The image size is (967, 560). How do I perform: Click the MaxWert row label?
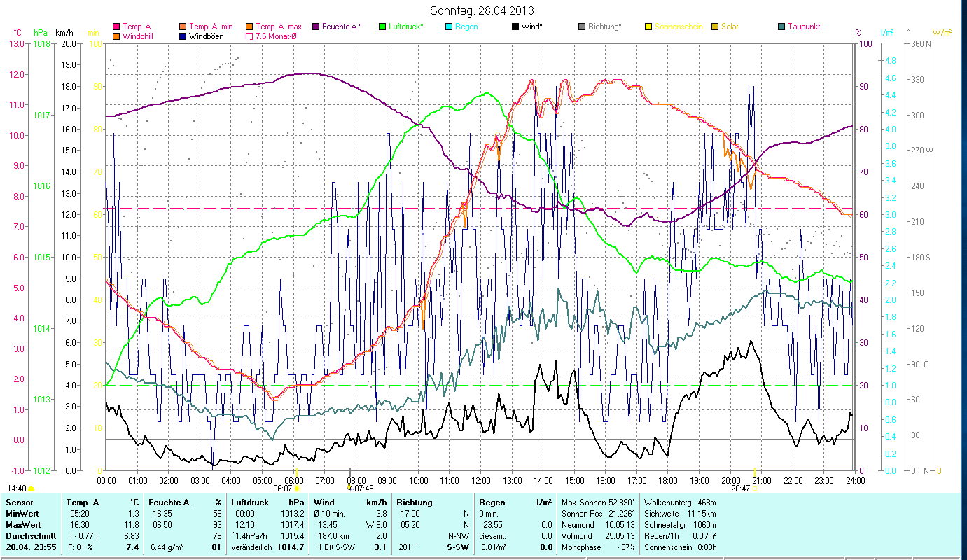click(x=24, y=525)
